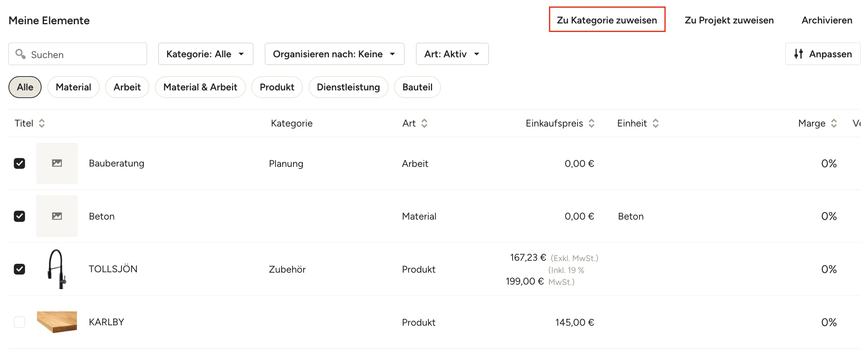Open the Art: Aktiv dropdown
The image size is (868, 353).
(x=452, y=54)
